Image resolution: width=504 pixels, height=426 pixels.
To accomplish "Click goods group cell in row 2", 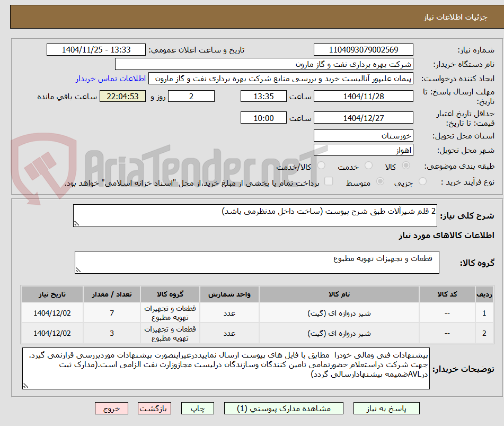I will pyautogui.click(x=170, y=333).
